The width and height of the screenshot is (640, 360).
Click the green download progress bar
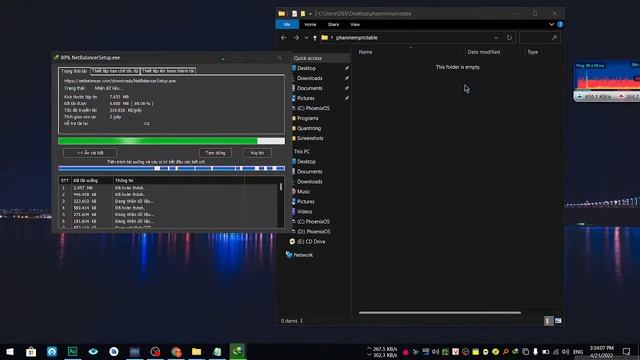pos(171,141)
